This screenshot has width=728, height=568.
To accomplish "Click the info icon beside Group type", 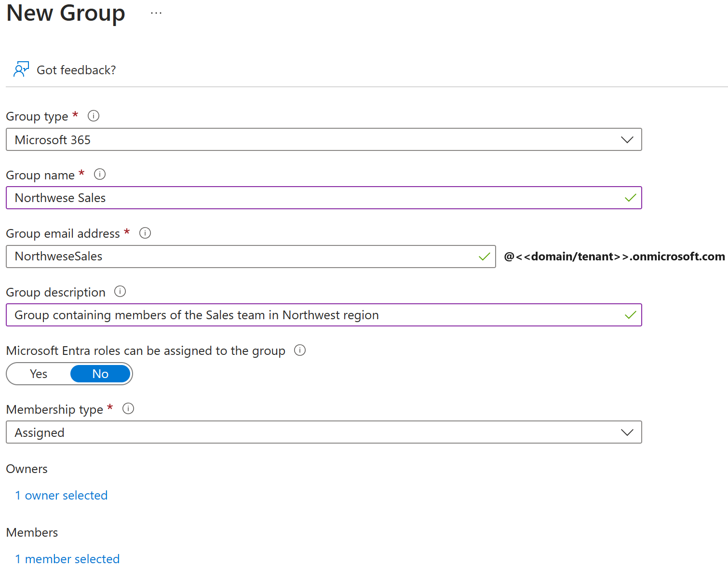I will click(x=94, y=116).
